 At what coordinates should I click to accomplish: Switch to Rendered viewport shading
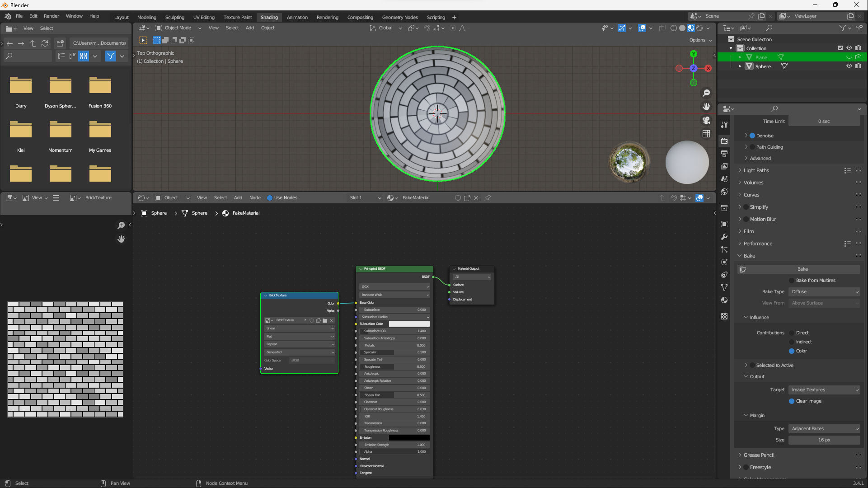coord(699,28)
